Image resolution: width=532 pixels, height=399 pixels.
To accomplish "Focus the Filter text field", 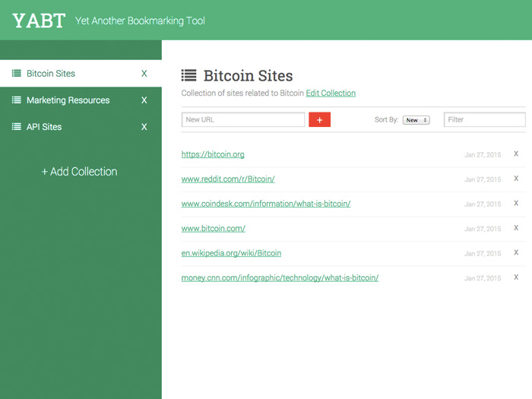I will [485, 119].
